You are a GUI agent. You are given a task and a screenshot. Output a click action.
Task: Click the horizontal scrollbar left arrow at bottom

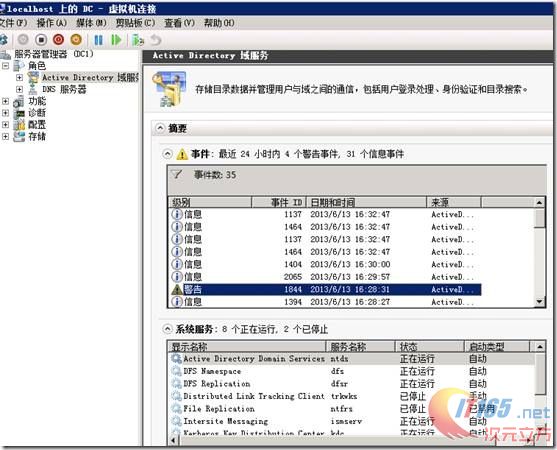tap(174, 440)
